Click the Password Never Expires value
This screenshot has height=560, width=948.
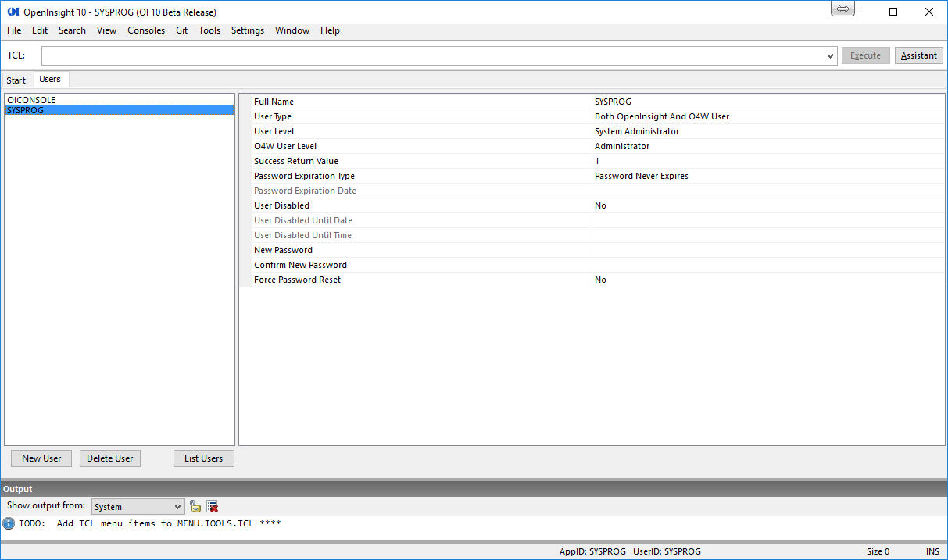point(768,176)
